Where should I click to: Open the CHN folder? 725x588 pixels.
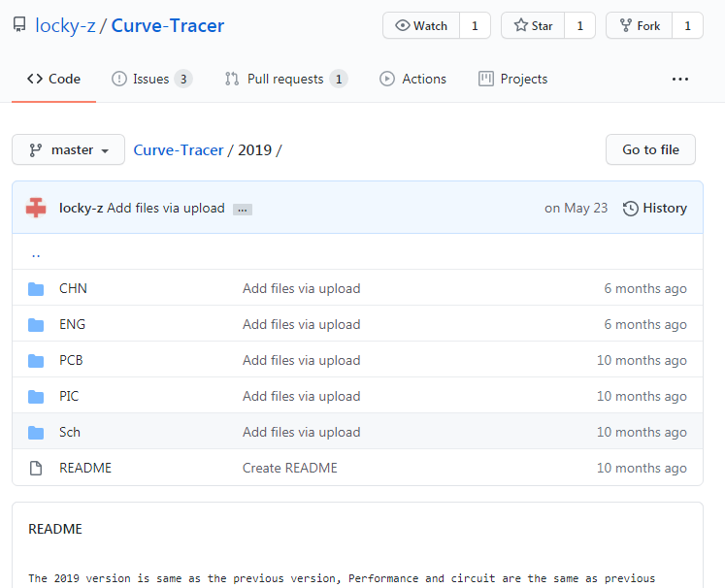pyautogui.click(x=73, y=288)
